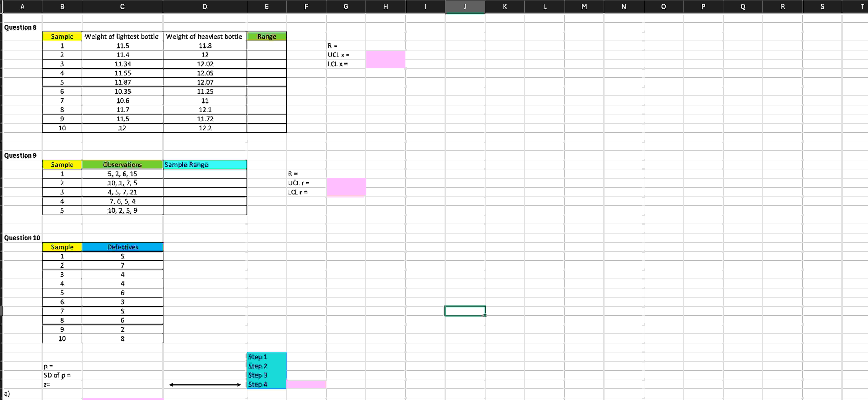The width and height of the screenshot is (868, 400).
Task: Select the pink cell beside UCL x =
Action: tap(385, 55)
